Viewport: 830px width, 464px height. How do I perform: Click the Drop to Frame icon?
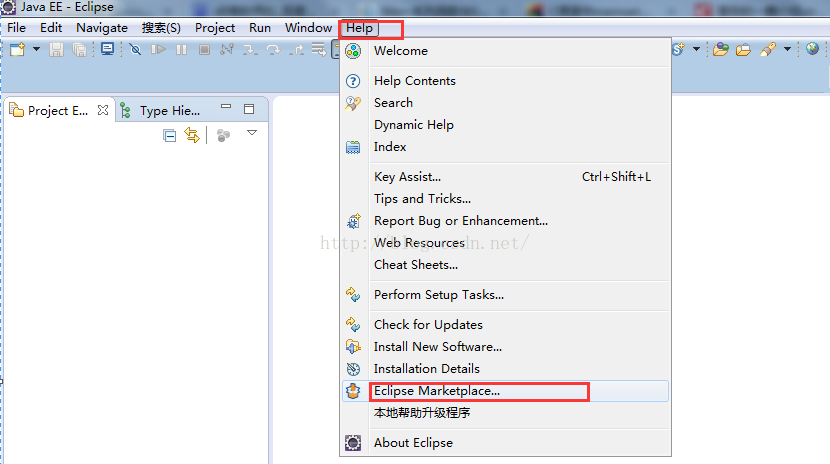coord(319,50)
